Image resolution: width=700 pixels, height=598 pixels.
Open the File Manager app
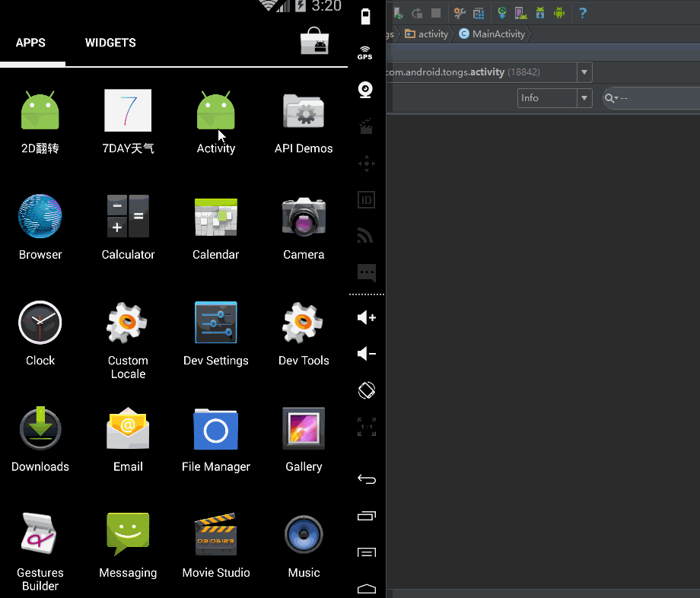click(215, 440)
